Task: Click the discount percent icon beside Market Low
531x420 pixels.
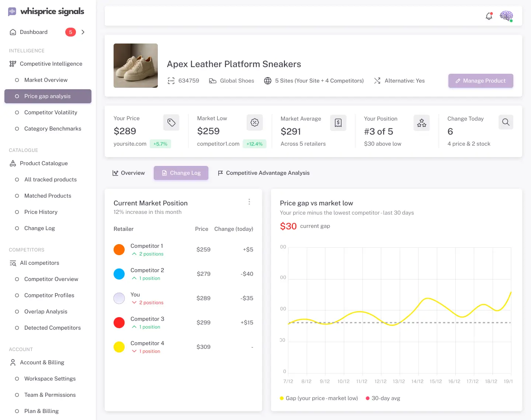Action: coord(254,122)
